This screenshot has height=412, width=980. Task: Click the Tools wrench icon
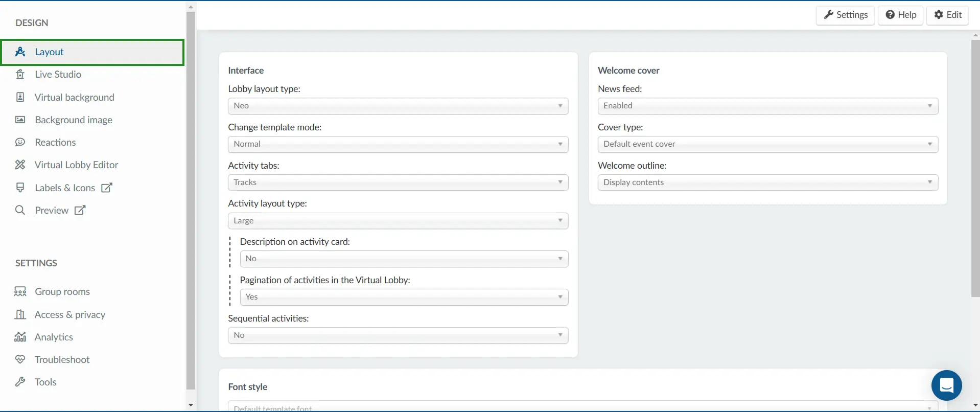[20, 382]
